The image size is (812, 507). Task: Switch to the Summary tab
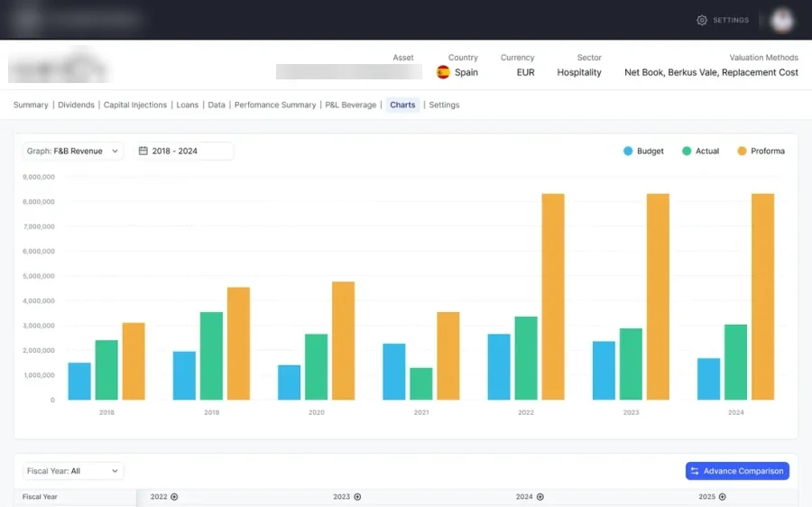31,105
